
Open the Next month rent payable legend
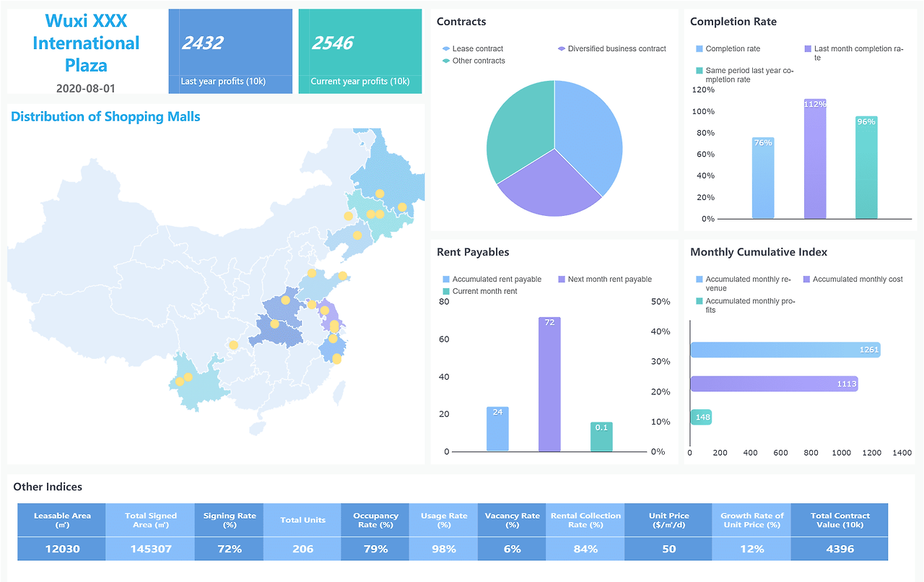[561, 279]
